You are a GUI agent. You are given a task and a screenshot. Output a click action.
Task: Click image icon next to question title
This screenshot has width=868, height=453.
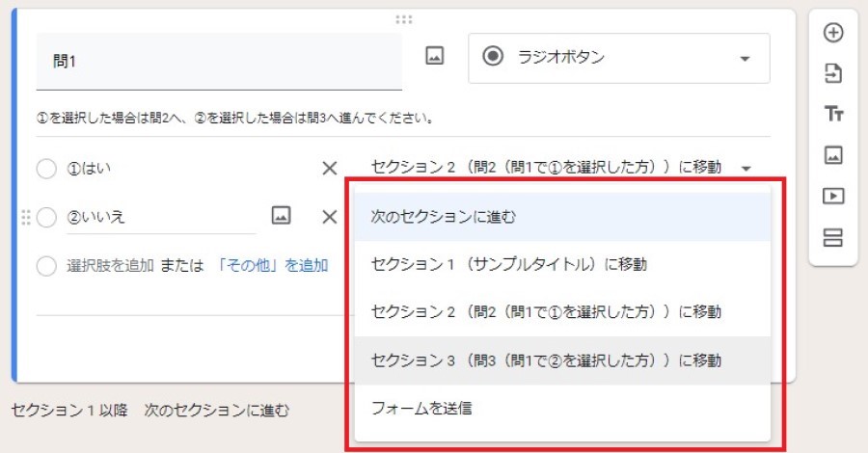435,57
